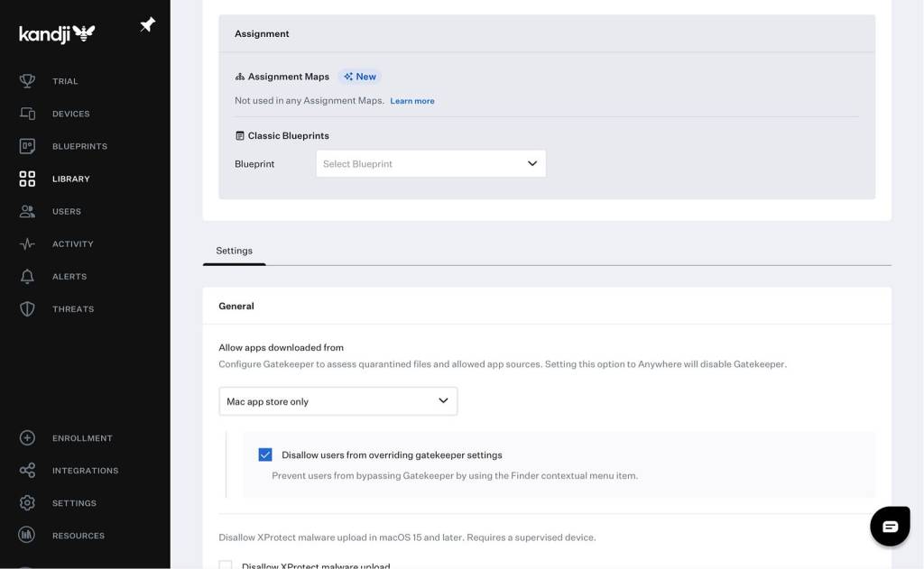
Task: Toggle the sidebar pin icon
Action: 147,25
